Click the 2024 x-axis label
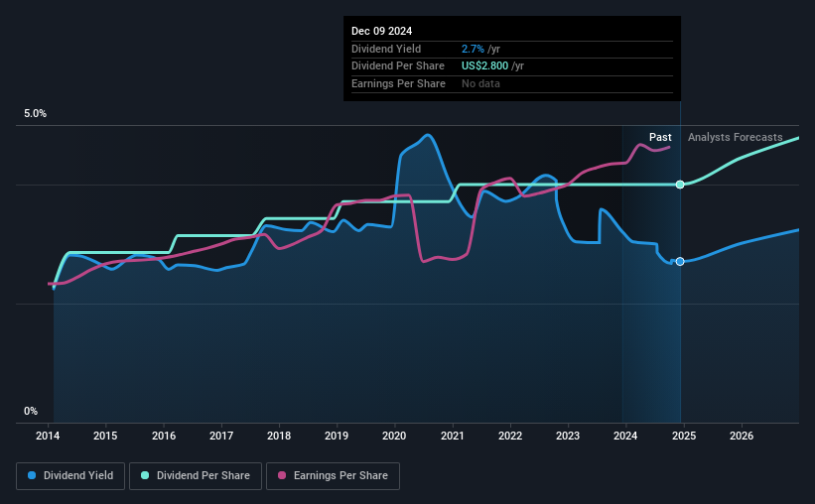 click(625, 436)
